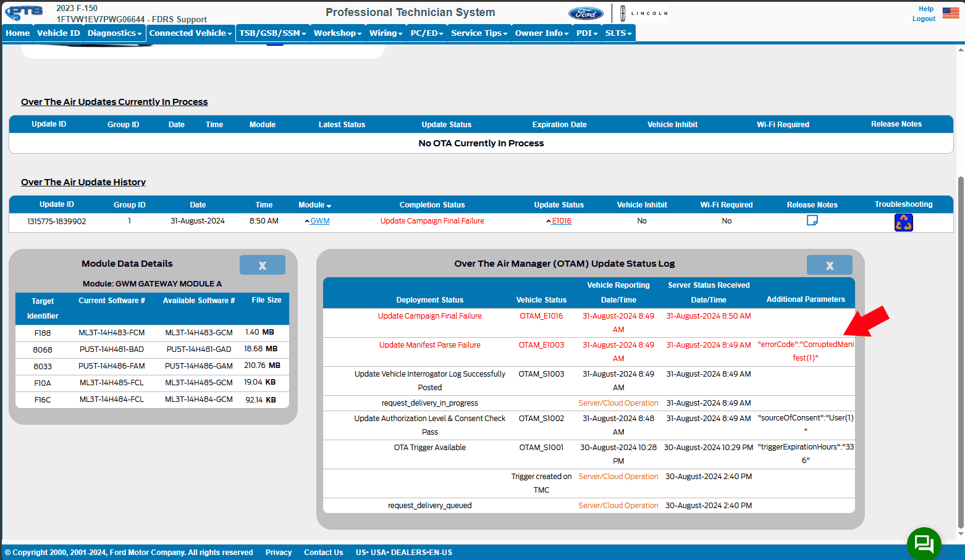Open the Diagnostics dropdown menu
965x560 pixels.
[114, 33]
